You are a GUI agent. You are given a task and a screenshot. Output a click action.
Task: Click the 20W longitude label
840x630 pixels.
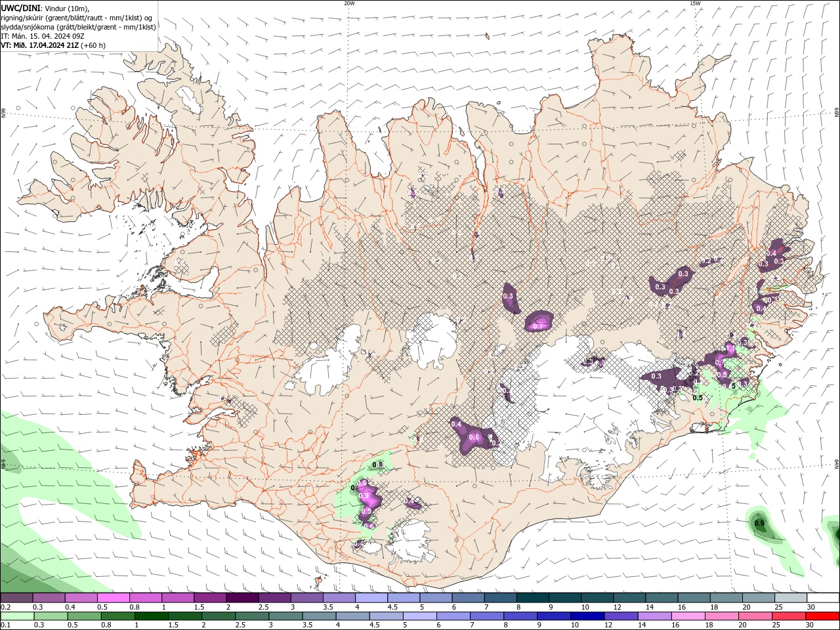[x=349, y=3]
